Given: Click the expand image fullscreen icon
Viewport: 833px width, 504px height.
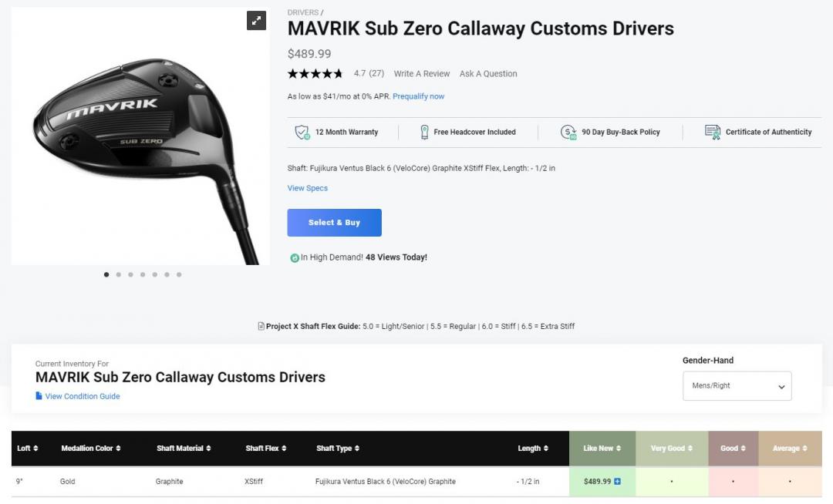Looking at the screenshot, I should pyautogui.click(x=256, y=21).
